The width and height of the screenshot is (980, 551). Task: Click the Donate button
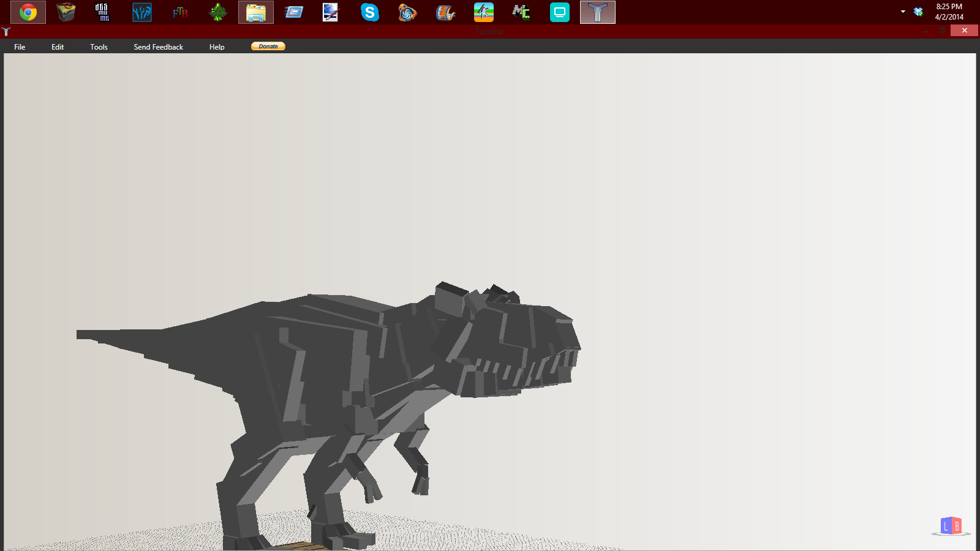click(268, 46)
